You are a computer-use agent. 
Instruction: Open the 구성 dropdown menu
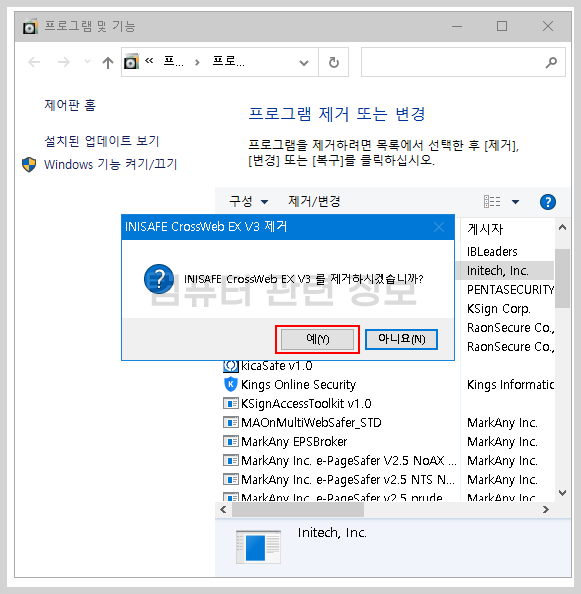point(248,201)
